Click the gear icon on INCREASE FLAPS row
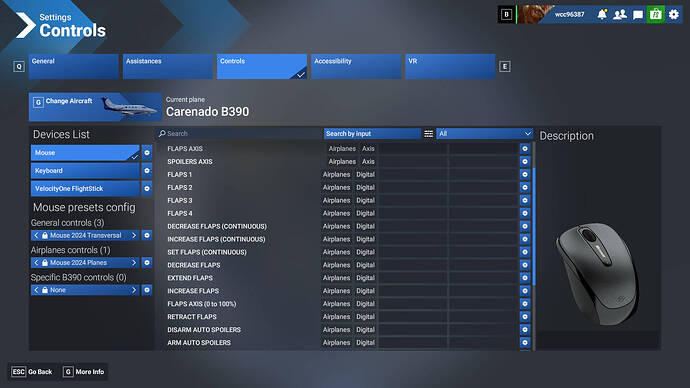The width and height of the screenshot is (690, 388). [x=525, y=291]
